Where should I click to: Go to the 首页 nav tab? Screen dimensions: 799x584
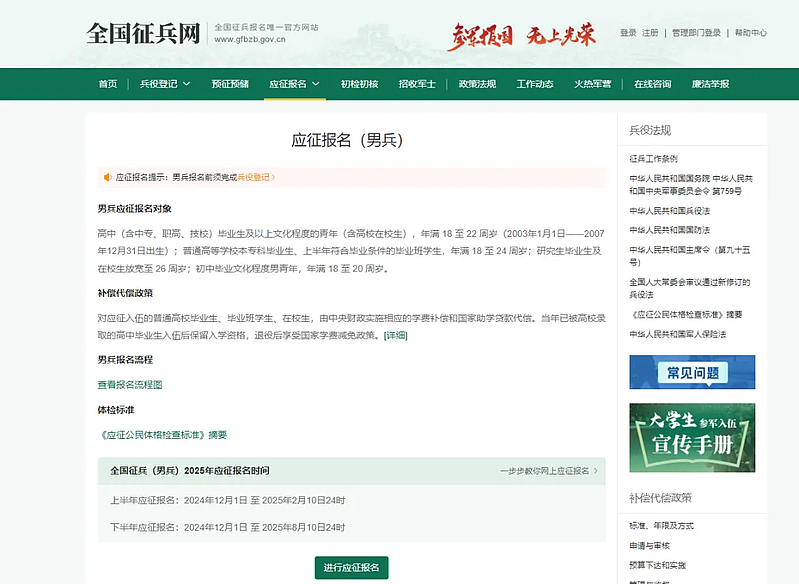(108, 84)
